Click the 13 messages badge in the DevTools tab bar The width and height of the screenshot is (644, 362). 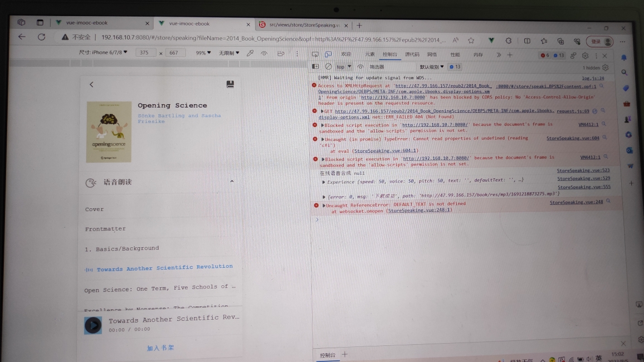coord(559,55)
